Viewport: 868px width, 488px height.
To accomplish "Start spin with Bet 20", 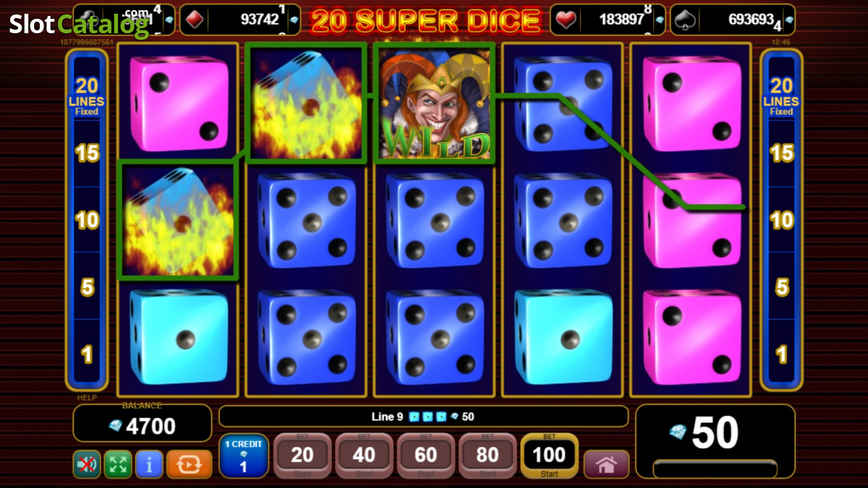I will 302,455.
